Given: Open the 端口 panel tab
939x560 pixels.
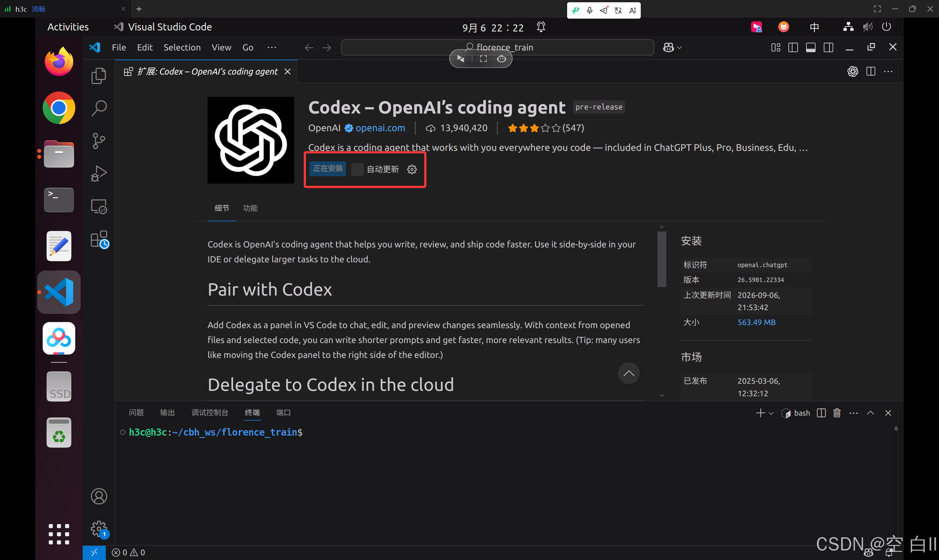Looking at the screenshot, I should (x=283, y=412).
